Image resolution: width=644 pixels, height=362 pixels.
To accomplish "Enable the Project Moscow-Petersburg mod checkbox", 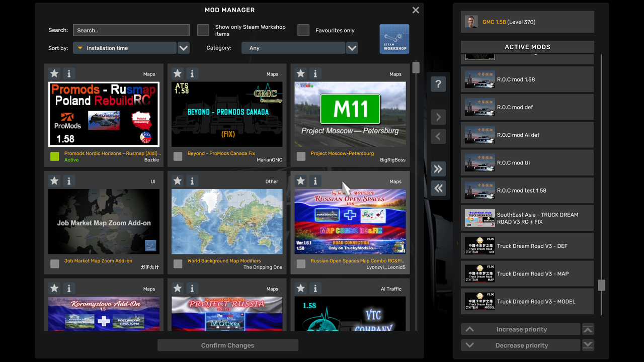I will [x=301, y=156].
